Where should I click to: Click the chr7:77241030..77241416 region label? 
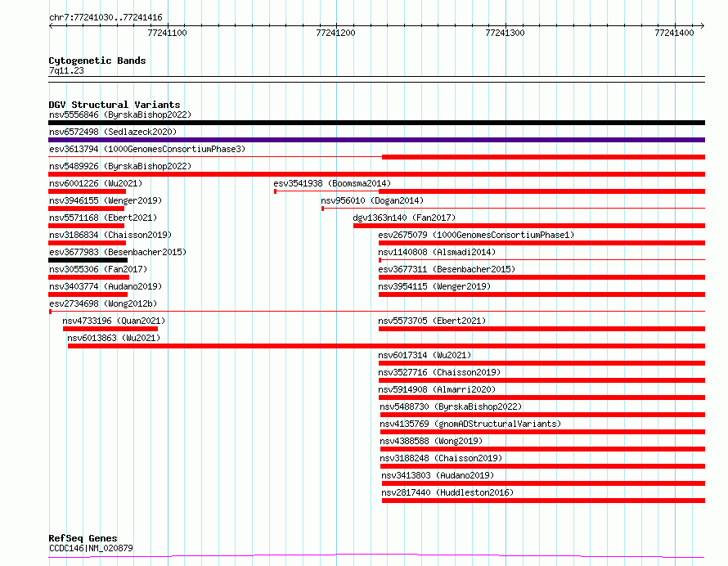(x=106, y=17)
